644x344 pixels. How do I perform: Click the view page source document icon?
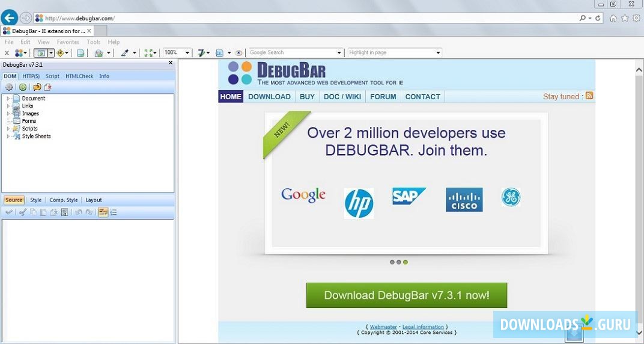(x=81, y=52)
